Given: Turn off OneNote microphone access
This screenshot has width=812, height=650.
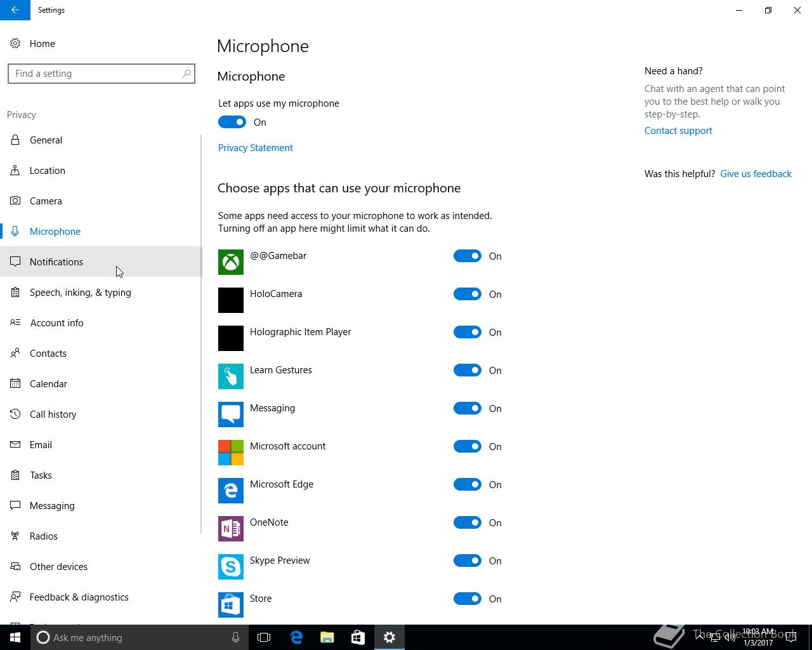Looking at the screenshot, I should (468, 522).
